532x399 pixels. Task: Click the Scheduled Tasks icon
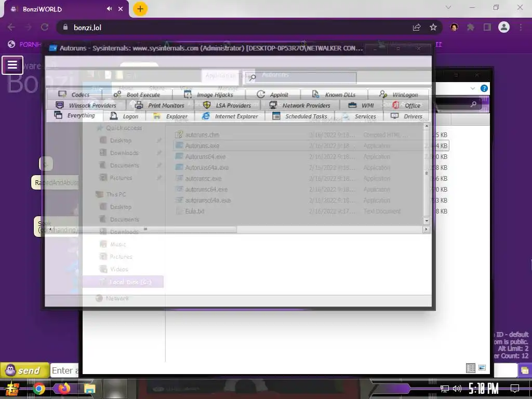click(276, 116)
